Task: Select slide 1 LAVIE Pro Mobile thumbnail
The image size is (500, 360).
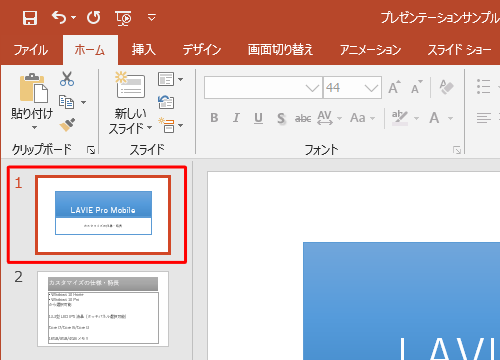Action: [103, 215]
